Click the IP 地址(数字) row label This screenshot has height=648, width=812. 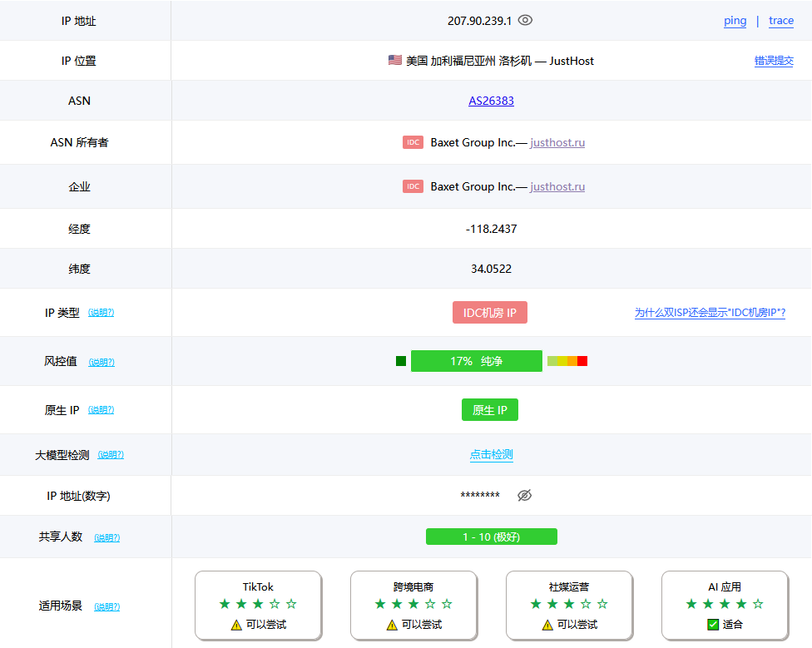coord(79,496)
